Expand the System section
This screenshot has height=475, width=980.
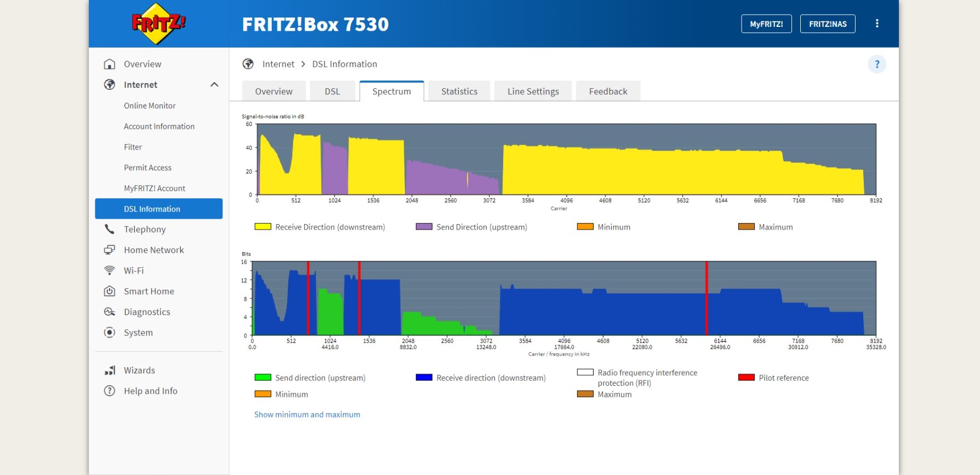[138, 333]
